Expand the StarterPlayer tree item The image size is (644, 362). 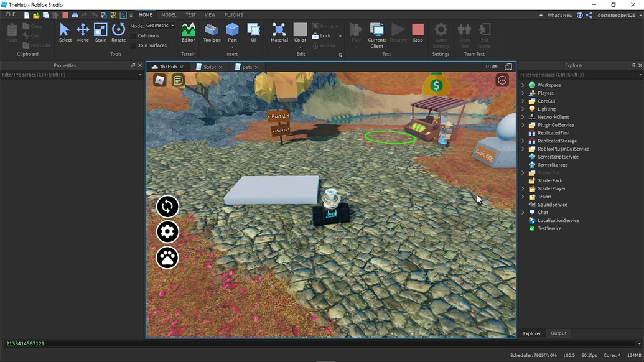pyautogui.click(x=523, y=188)
